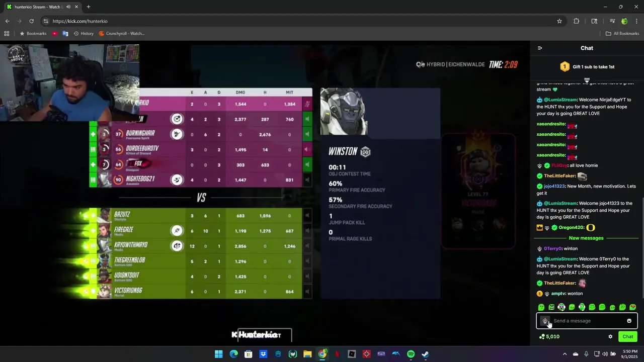Open the Windows Start menu
This screenshot has width=644, height=362.
click(219, 354)
